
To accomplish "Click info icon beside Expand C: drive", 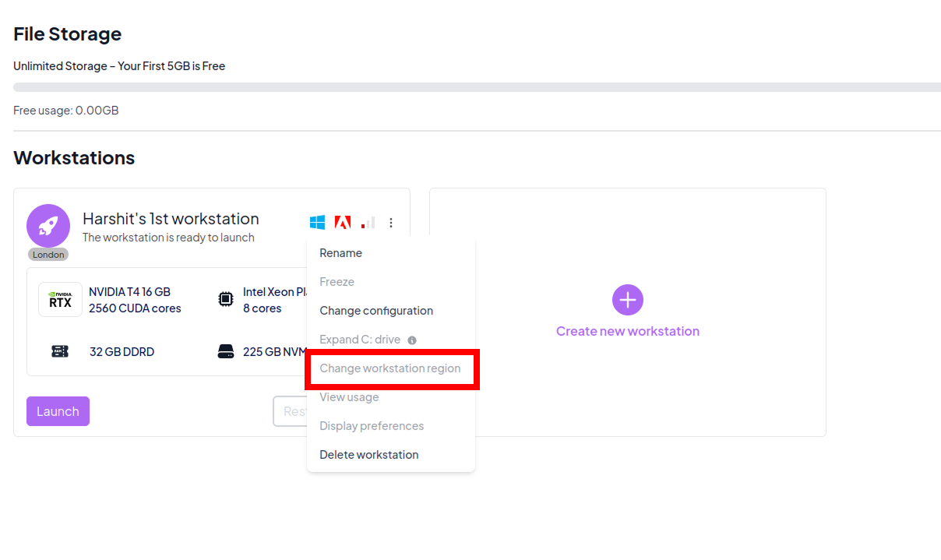I will click(x=412, y=340).
